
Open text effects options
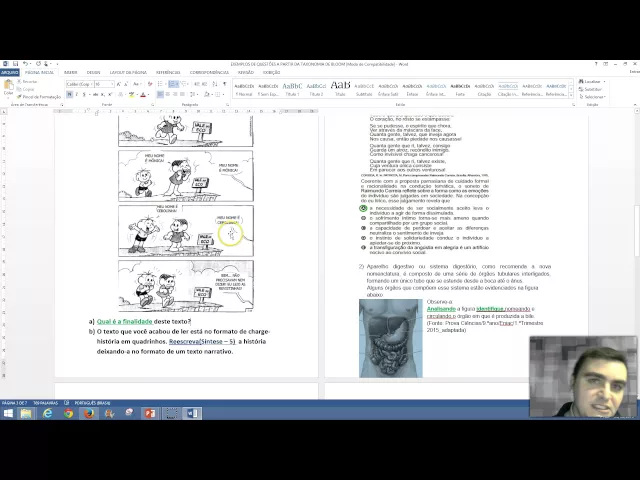[x=121, y=94]
